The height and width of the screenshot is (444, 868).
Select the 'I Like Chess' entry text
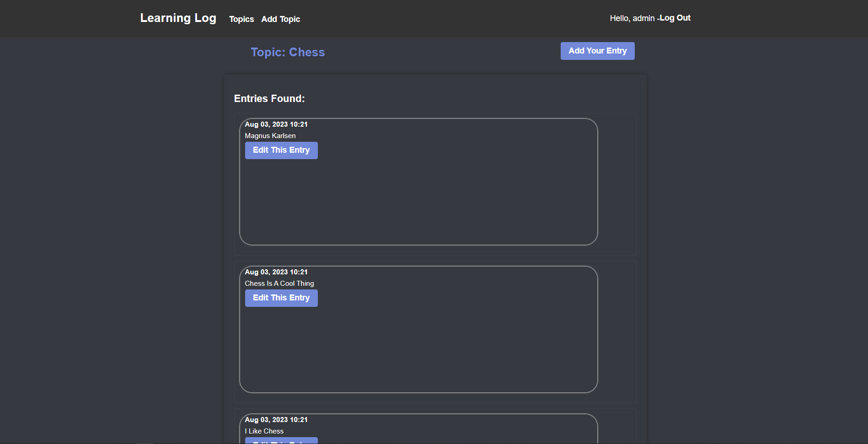[264, 431]
